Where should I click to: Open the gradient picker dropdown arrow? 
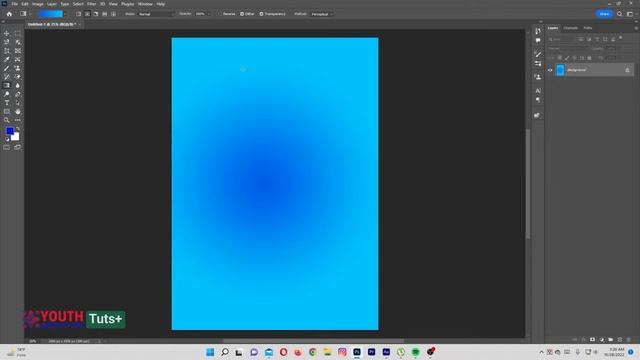coord(65,14)
